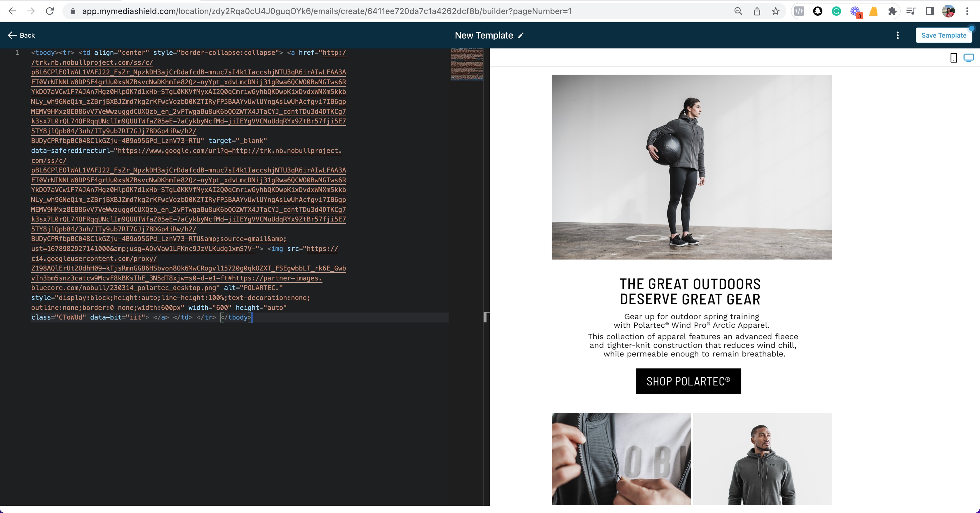Viewport: 980px width, 513px height.
Task: Bookmark page with star icon
Action: [776, 11]
